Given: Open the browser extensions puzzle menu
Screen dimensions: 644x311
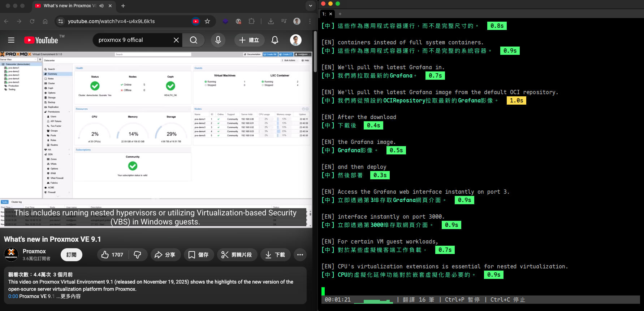Looking at the screenshot, I should [252, 21].
